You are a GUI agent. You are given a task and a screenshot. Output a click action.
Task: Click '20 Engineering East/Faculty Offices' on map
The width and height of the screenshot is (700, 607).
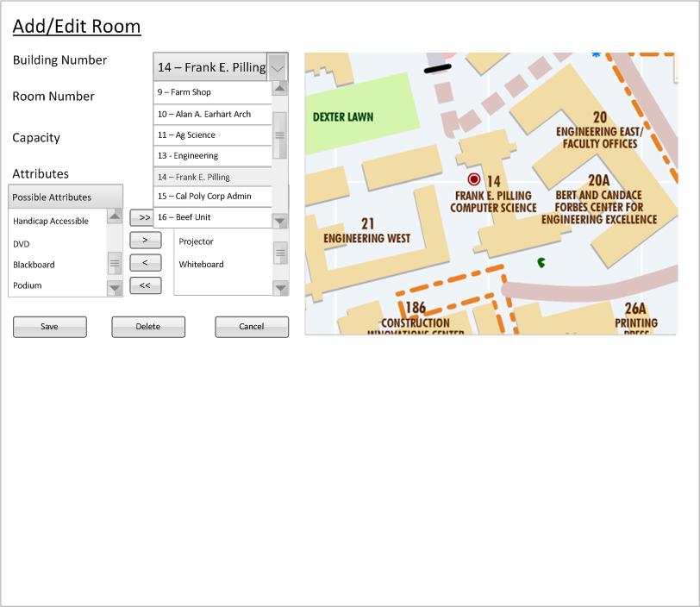(x=599, y=130)
